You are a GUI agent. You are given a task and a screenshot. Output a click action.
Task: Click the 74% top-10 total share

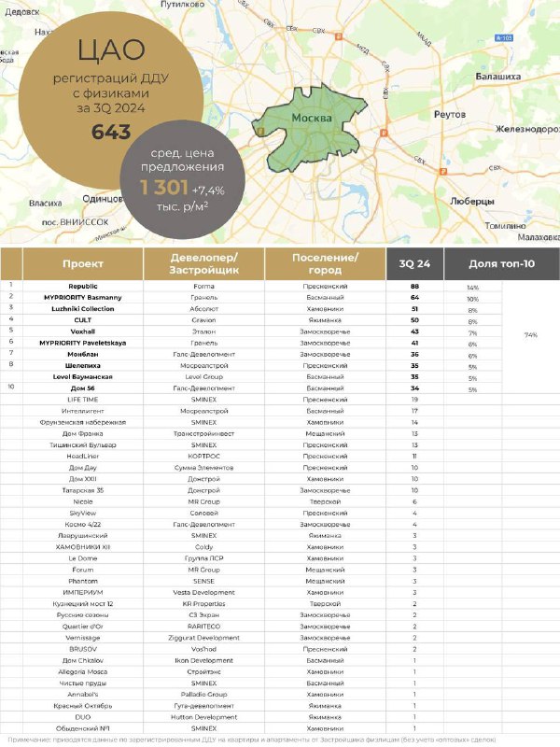[530, 335]
